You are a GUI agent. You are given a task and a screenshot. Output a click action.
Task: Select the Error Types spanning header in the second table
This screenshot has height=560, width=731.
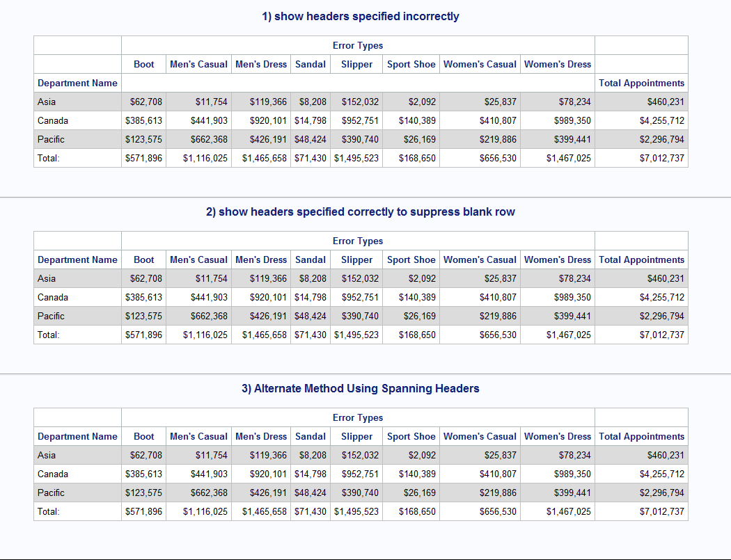358,241
